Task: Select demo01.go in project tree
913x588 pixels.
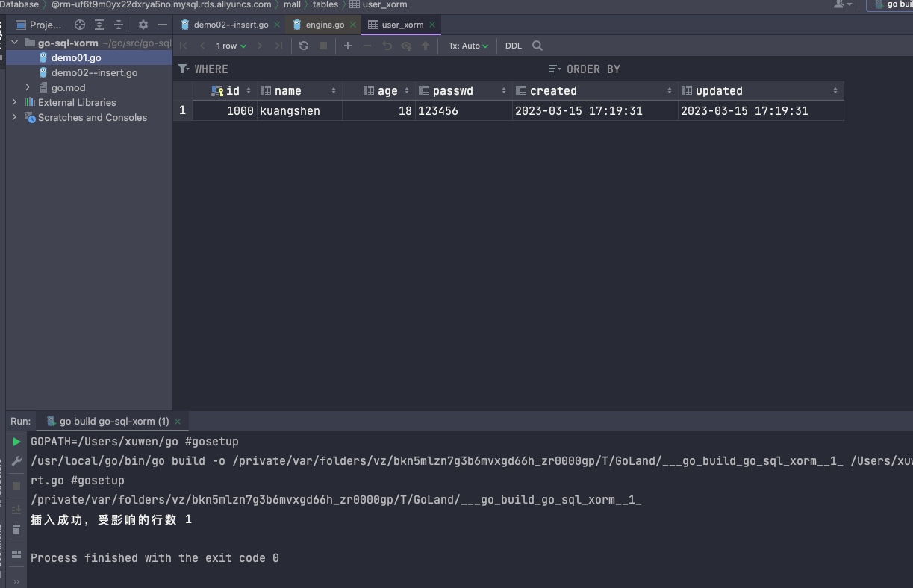Action: point(76,57)
